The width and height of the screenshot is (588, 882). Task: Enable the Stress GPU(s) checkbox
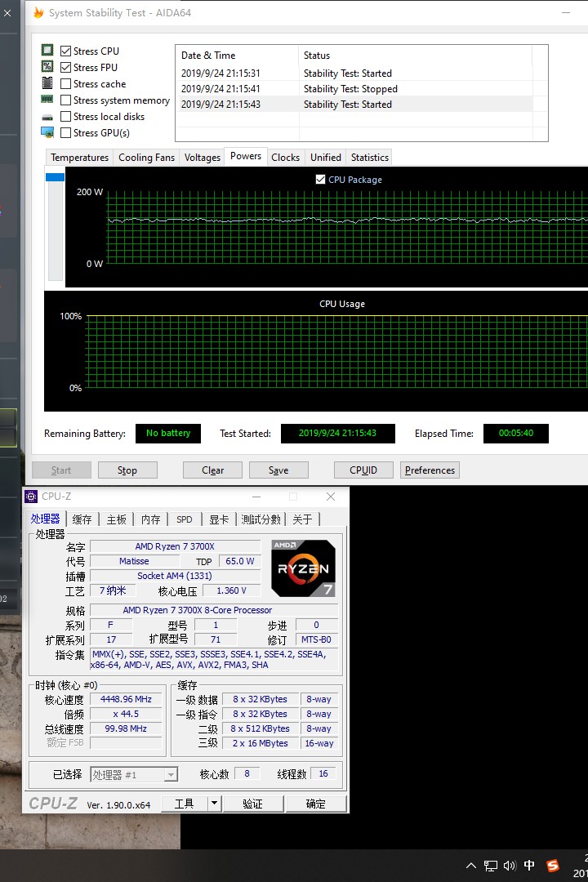(66, 133)
